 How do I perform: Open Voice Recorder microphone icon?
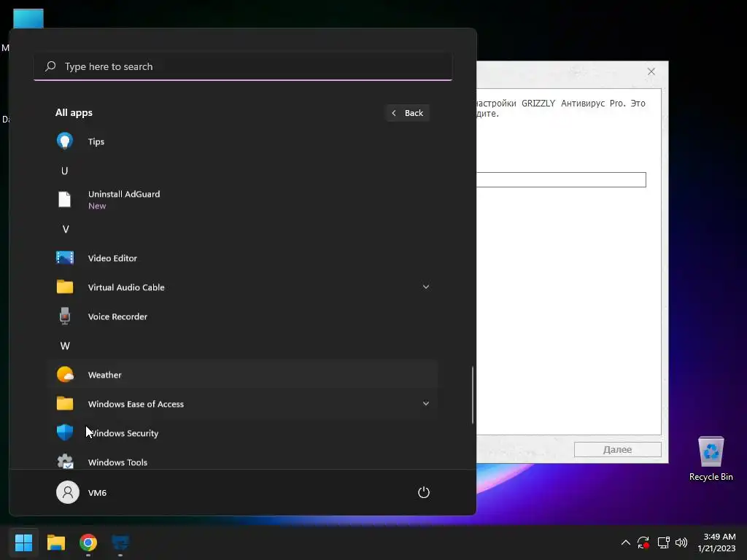pos(65,316)
